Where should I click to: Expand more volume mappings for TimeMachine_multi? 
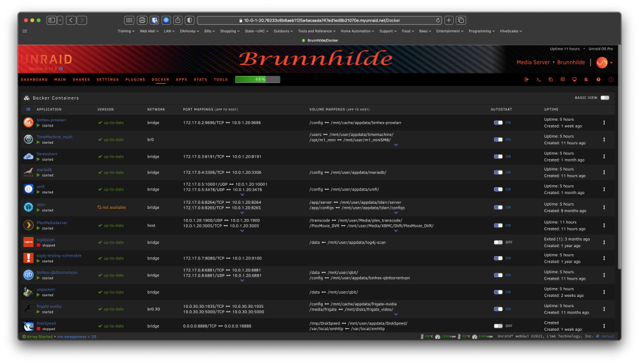396,145
